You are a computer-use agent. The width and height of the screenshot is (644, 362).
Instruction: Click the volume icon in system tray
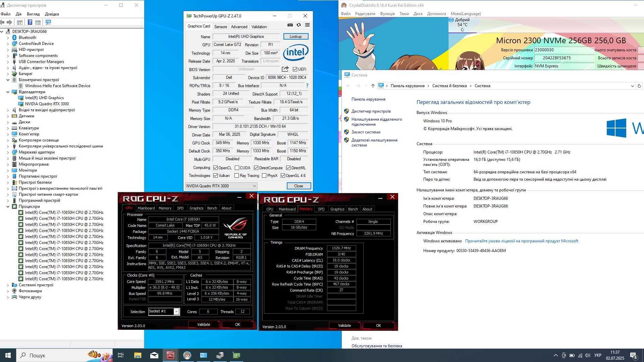[x=588, y=355]
